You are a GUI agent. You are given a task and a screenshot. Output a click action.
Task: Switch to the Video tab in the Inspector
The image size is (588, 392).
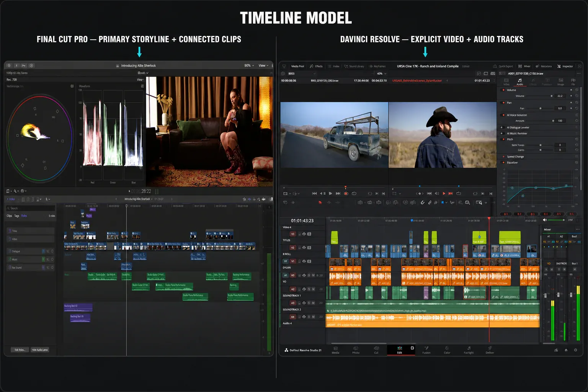(506, 82)
